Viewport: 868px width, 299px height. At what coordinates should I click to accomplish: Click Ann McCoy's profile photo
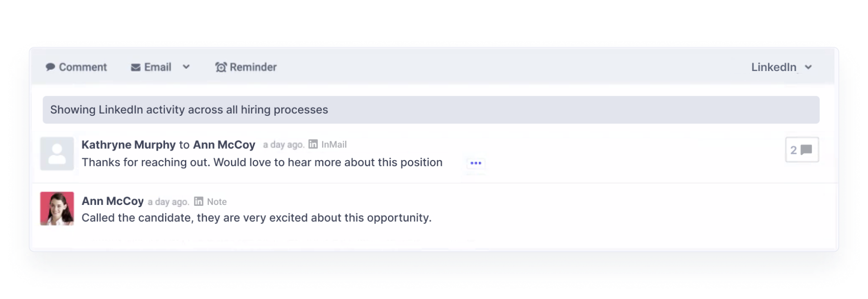tap(57, 209)
